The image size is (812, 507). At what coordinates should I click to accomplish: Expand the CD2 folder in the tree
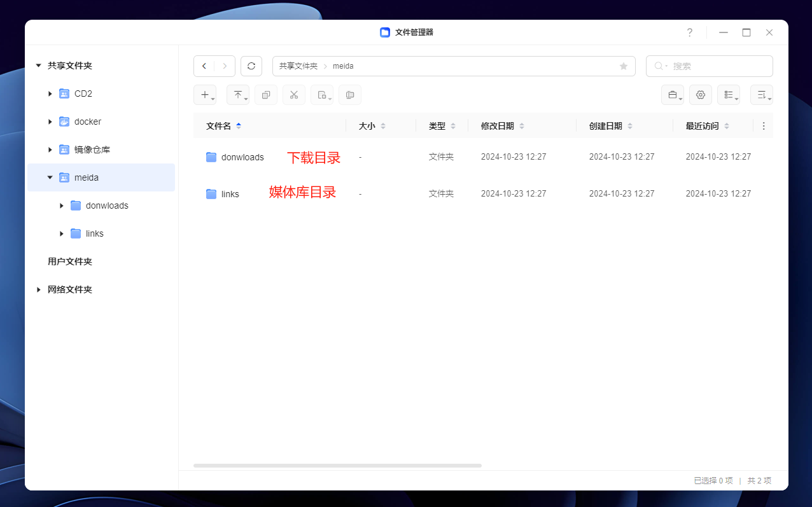click(50, 94)
